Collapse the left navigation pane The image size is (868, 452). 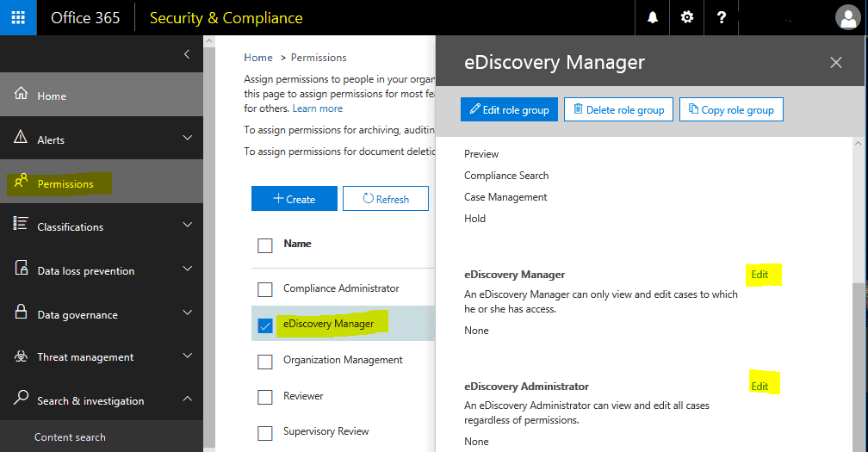pos(187,53)
